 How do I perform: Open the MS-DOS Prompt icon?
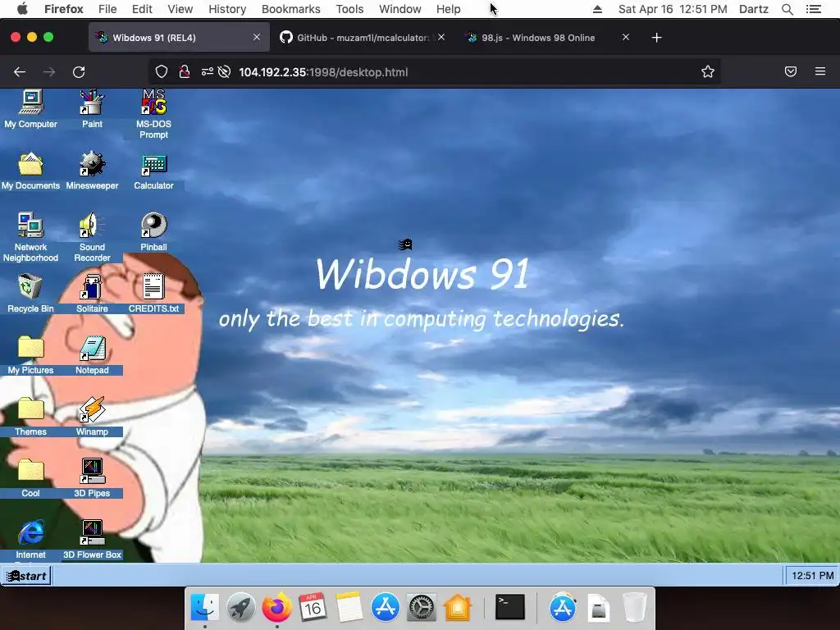point(153,114)
